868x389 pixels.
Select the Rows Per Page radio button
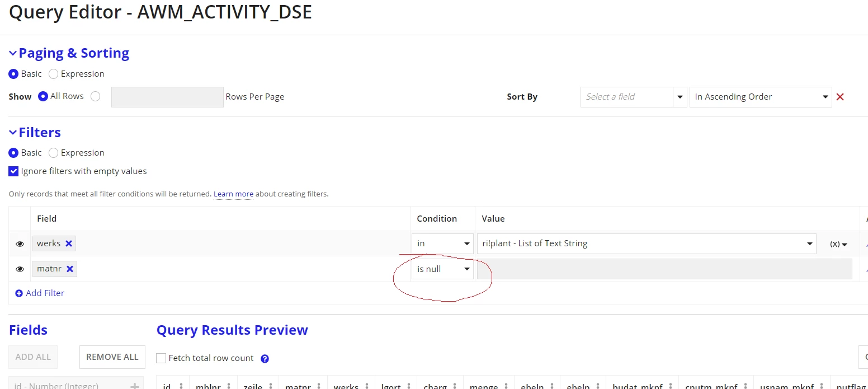96,96
